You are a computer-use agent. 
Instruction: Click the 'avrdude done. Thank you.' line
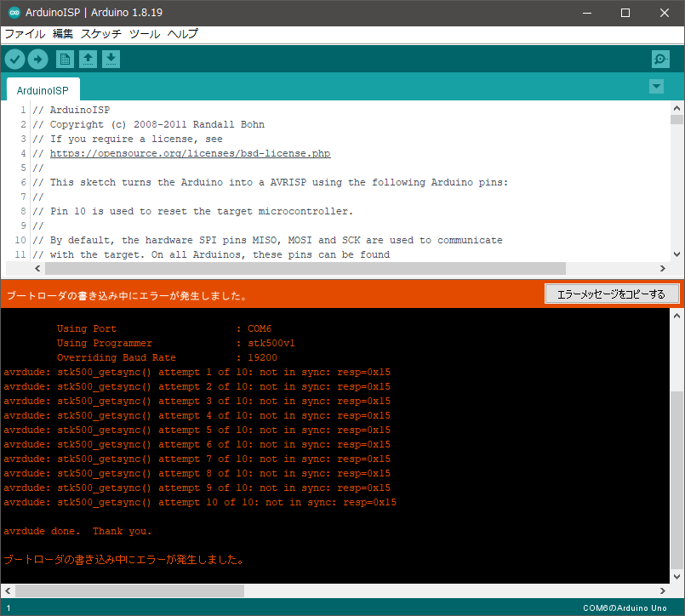point(77,531)
